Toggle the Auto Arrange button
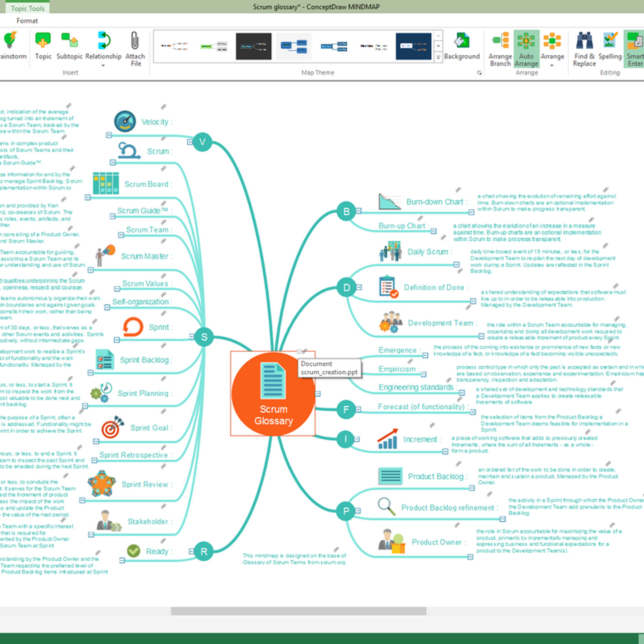The height and width of the screenshot is (644, 644). click(526, 48)
